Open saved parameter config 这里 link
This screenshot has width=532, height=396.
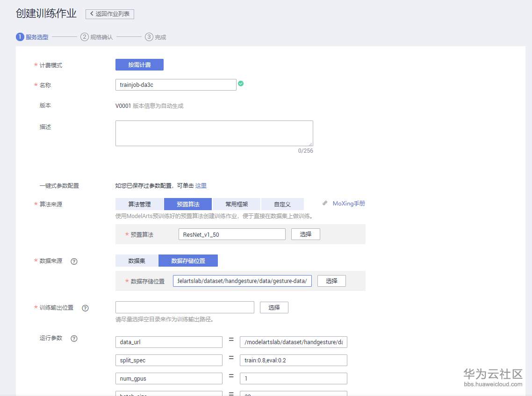coord(201,185)
